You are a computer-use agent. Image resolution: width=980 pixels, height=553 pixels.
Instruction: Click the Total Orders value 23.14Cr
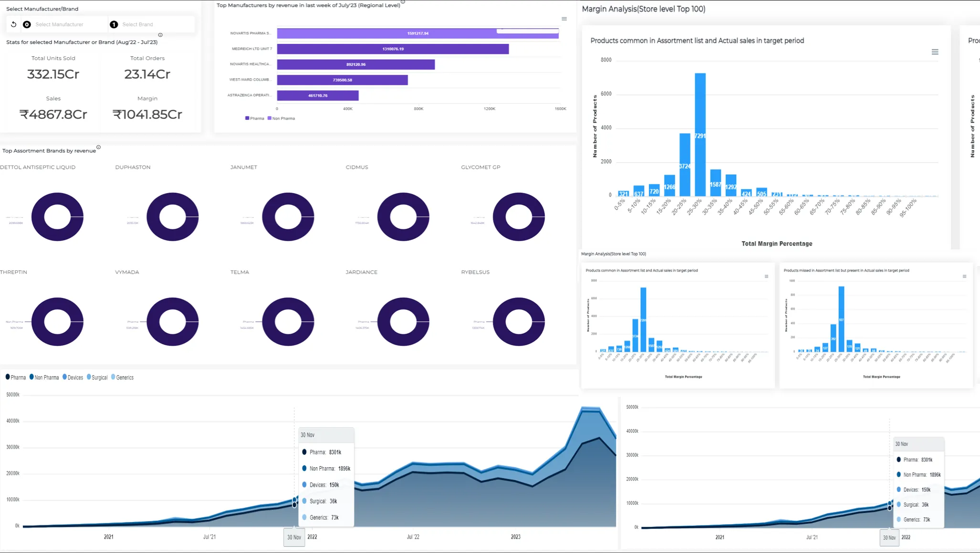pyautogui.click(x=147, y=74)
